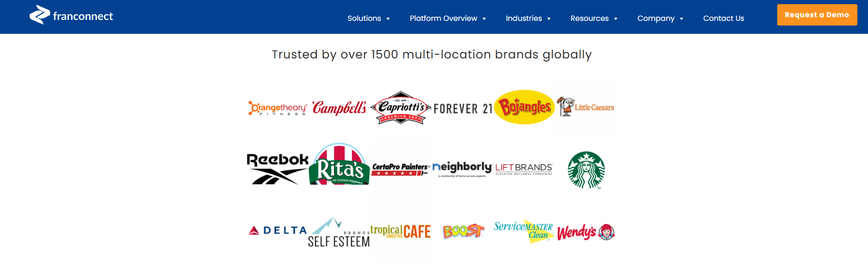The width and height of the screenshot is (868, 275).
Task: Select the Boost logo
Action: pyautogui.click(x=463, y=231)
